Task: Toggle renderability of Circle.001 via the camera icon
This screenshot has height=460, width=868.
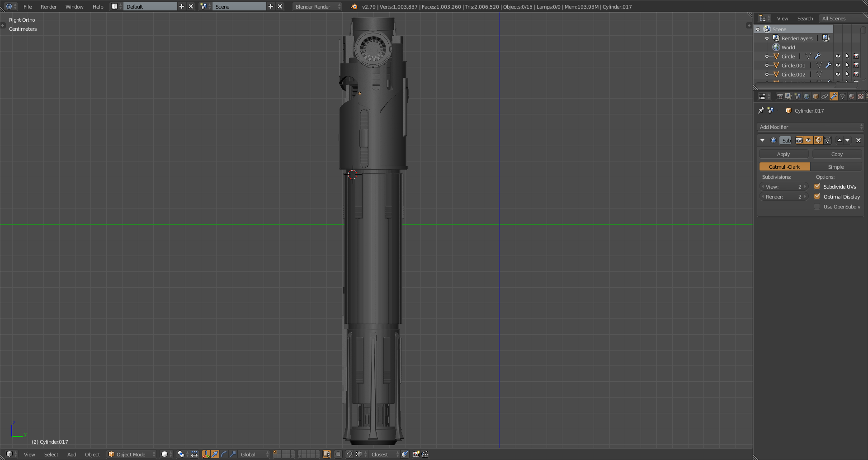Action: tap(856, 65)
